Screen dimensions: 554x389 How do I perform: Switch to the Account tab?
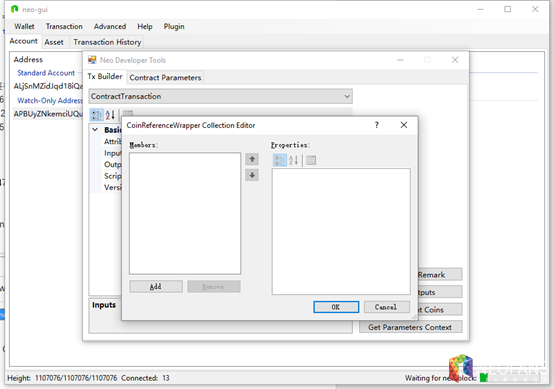[24, 41]
